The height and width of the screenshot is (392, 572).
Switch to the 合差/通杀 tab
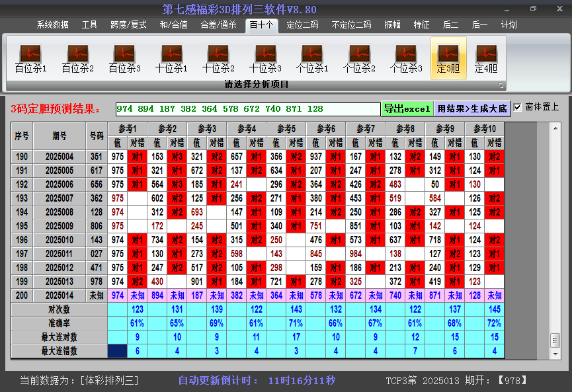point(218,25)
